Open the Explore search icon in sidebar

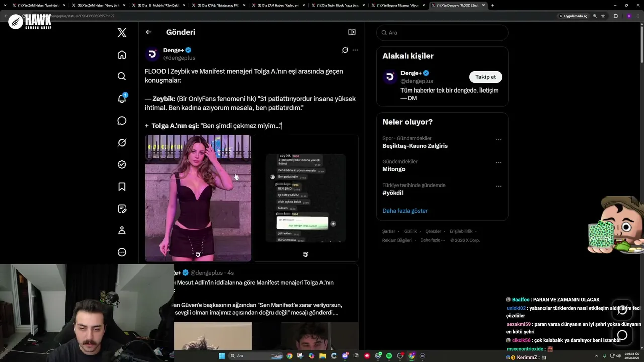122,76
